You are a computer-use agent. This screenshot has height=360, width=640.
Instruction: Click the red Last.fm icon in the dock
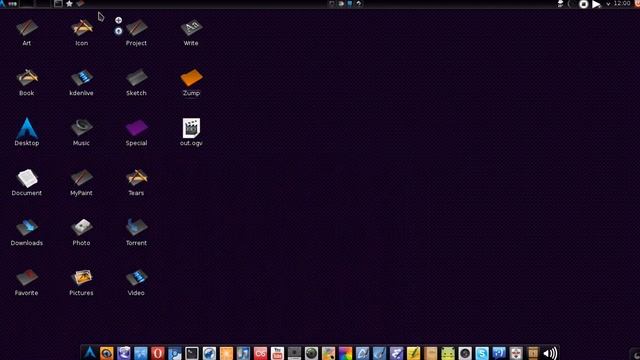click(260, 353)
